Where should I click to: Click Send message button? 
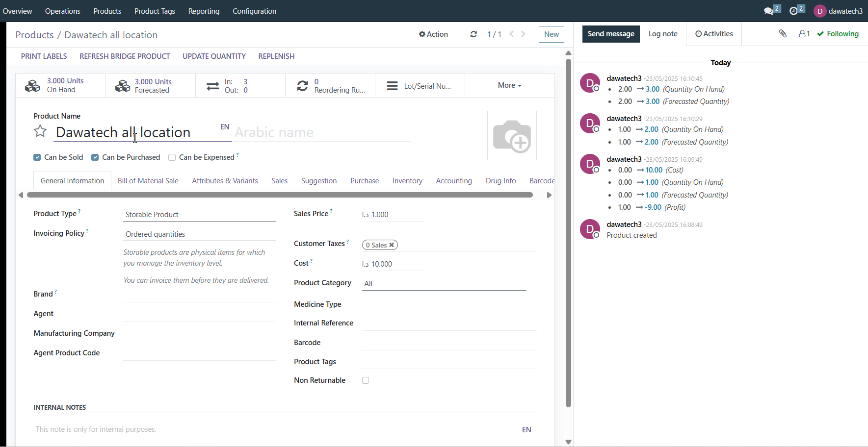point(611,34)
